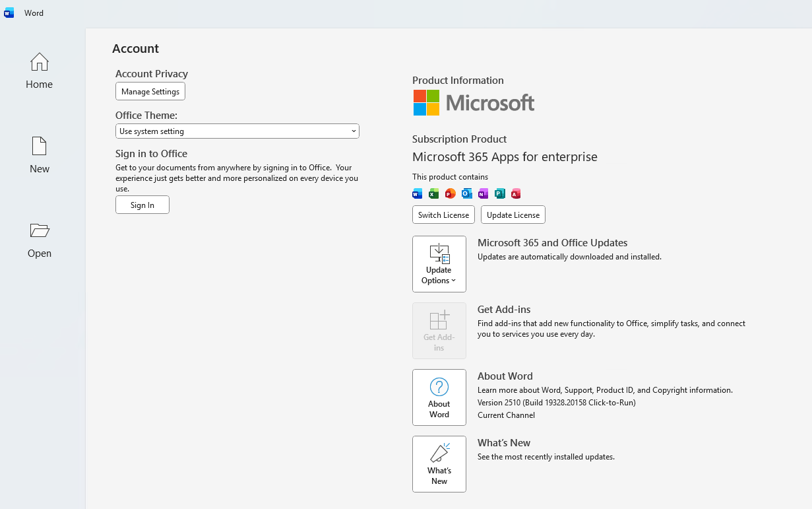This screenshot has height=509, width=812.
Task: Click the Microsoft four-color logo
Action: (426, 103)
